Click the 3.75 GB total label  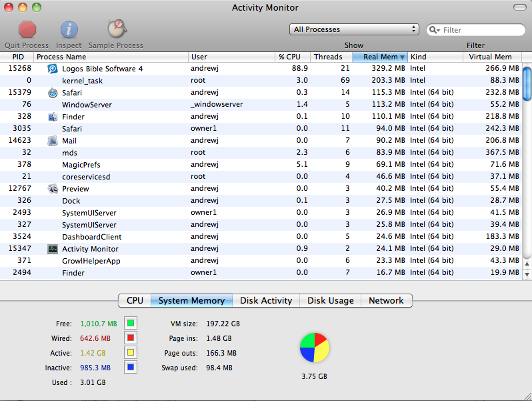[x=314, y=376]
